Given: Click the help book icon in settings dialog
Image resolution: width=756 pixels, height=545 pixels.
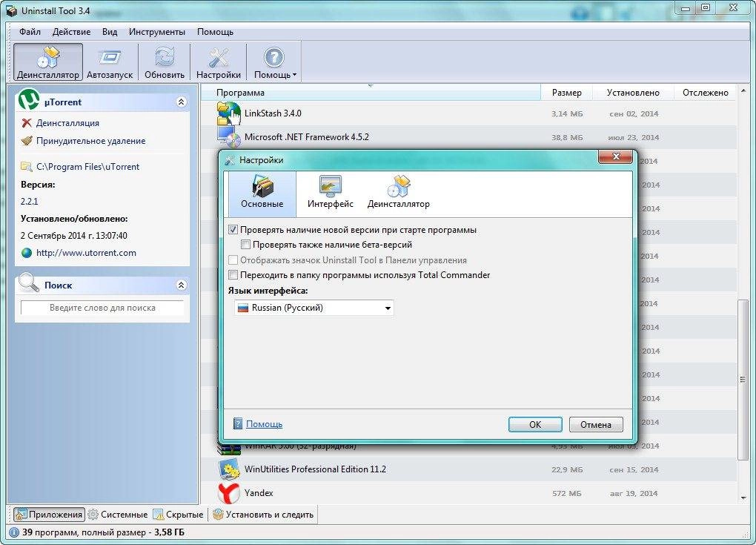Looking at the screenshot, I should (238, 423).
